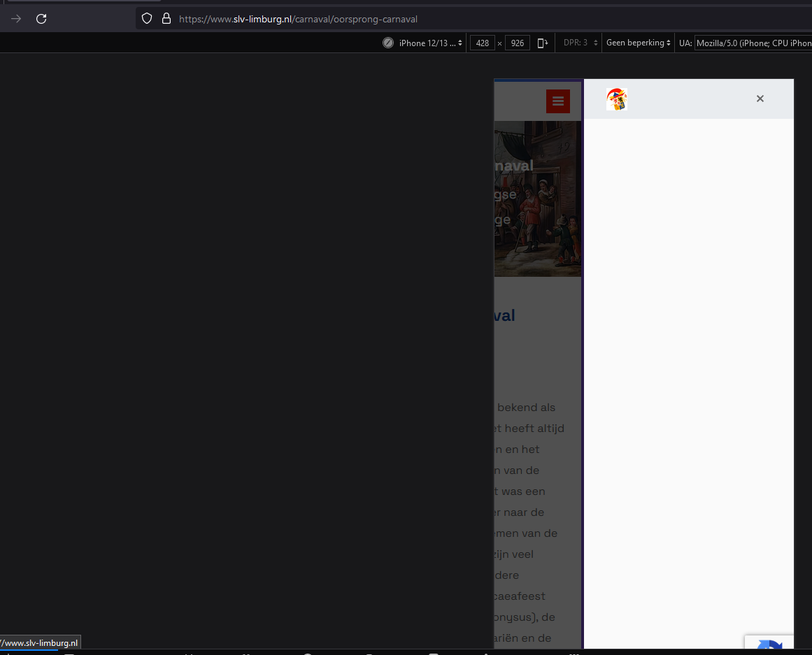Reload the page with the refresh icon
The width and height of the screenshot is (812, 655).
point(41,19)
